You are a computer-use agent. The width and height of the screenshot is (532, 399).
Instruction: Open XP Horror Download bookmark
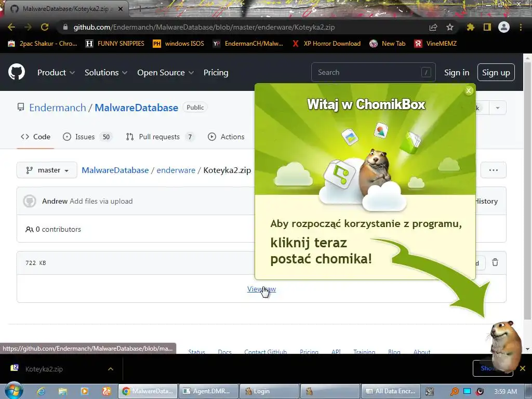tap(326, 44)
